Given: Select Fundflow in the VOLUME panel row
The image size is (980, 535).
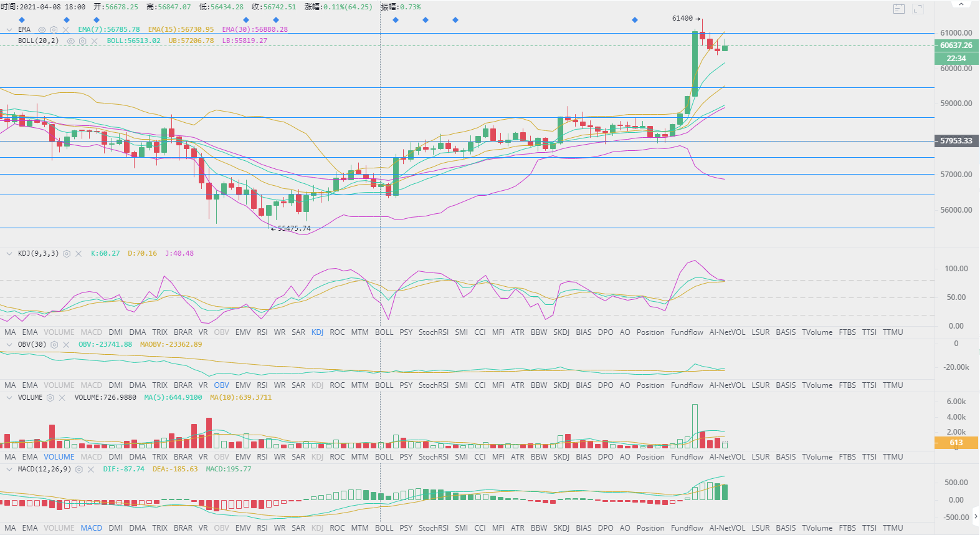Looking at the screenshot, I should click(687, 457).
